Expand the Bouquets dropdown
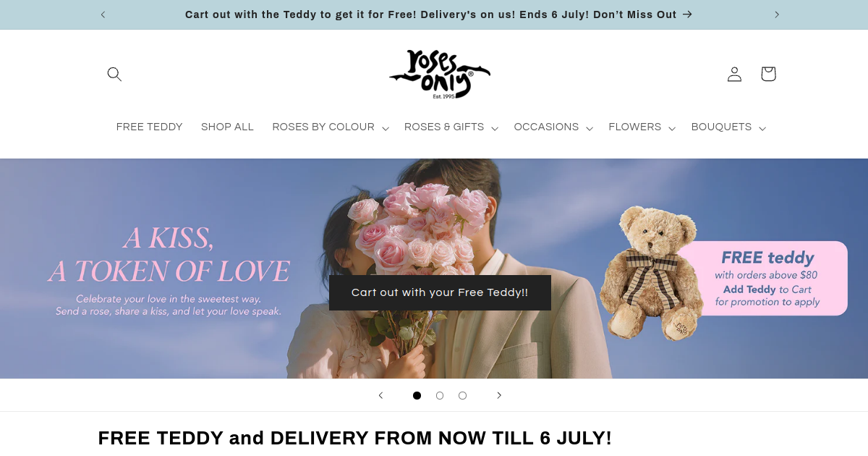This screenshot has width=868, height=456. point(728,127)
